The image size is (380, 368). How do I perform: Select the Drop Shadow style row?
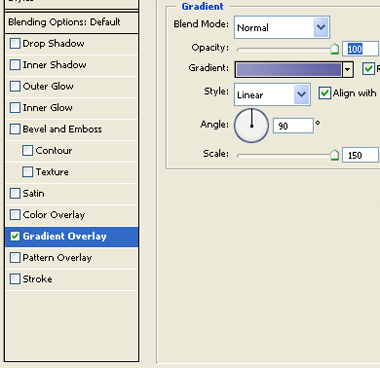point(72,44)
